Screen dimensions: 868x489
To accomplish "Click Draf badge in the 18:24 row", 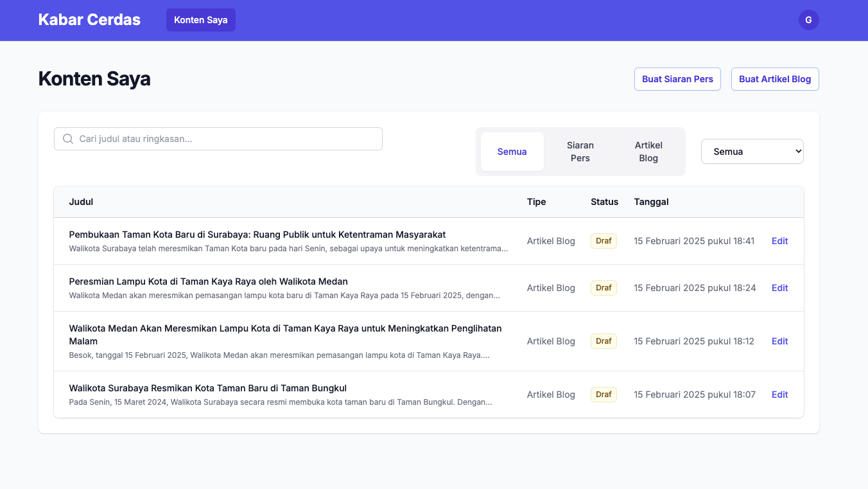I will (603, 288).
